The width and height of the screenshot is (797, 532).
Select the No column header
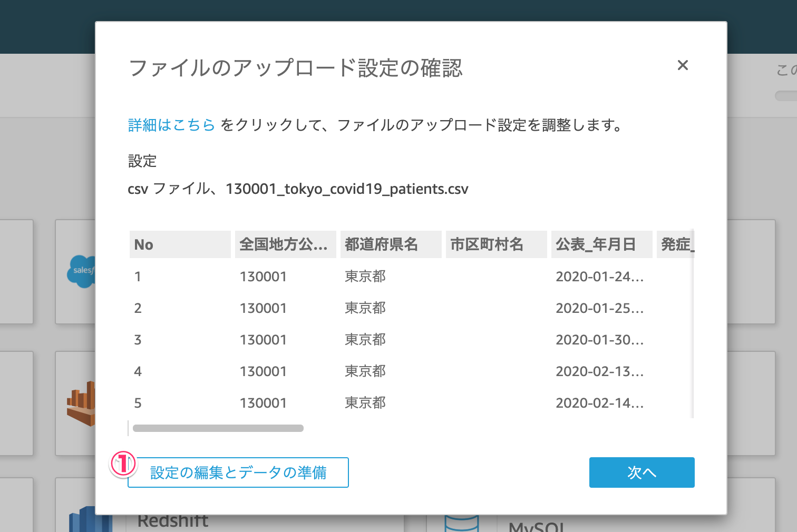click(180, 244)
